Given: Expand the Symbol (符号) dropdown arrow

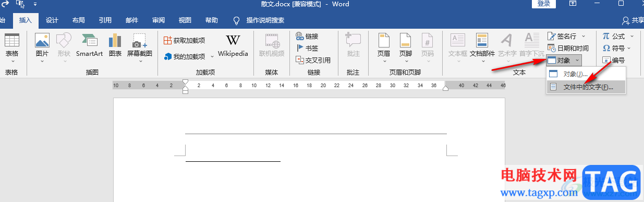Looking at the screenshot, I should click(629, 48).
